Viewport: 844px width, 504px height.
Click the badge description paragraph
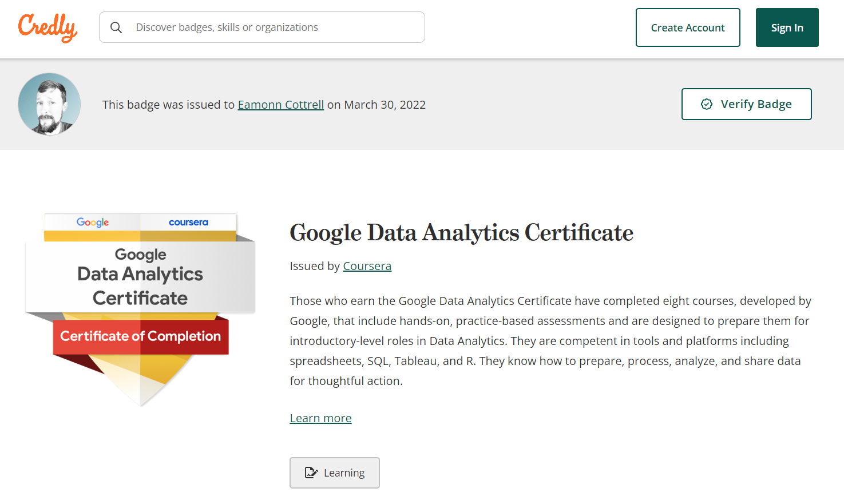(x=550, y=341)
